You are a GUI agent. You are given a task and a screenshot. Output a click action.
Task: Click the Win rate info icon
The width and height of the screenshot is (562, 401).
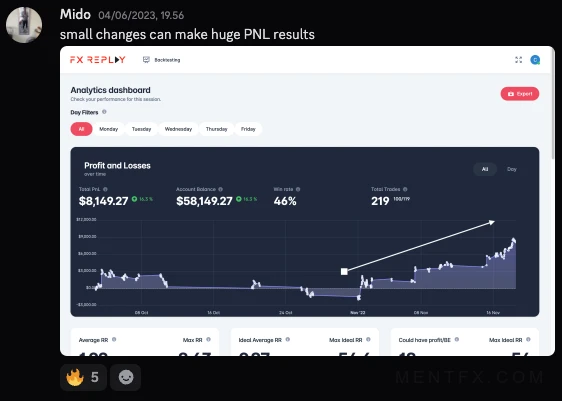(298, 189)
